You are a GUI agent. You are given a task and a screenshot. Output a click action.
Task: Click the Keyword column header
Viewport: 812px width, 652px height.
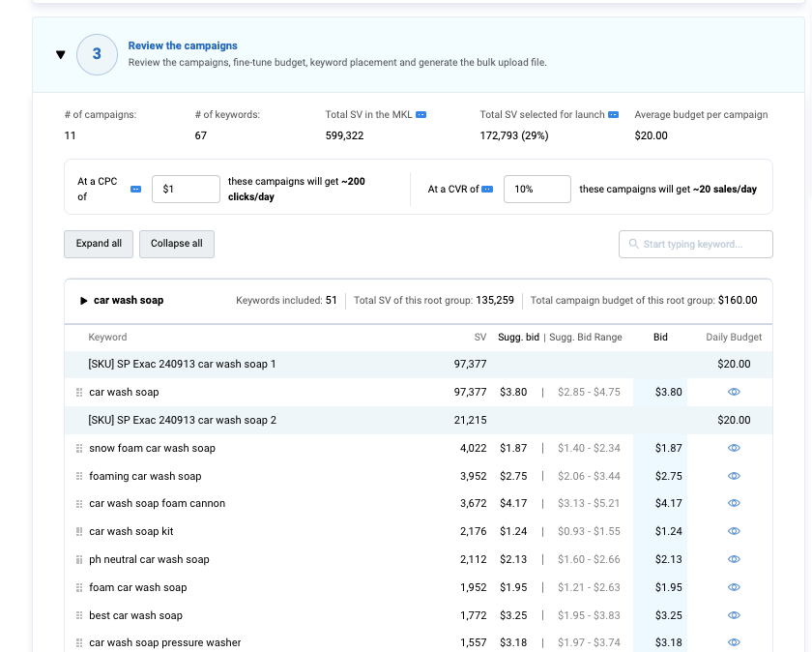point(107,337)
